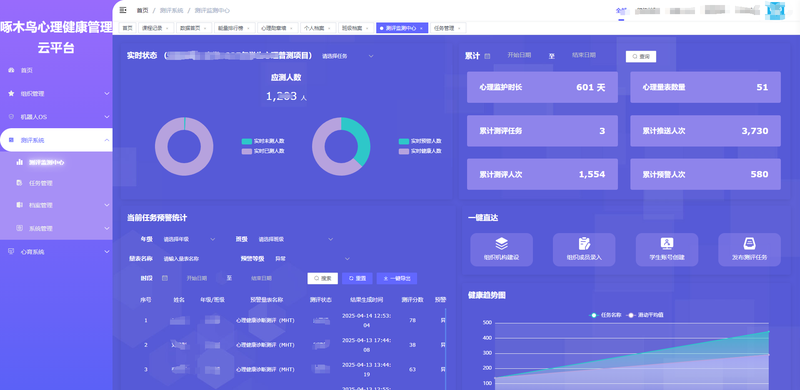Expand 组织管理 in the sidebar
Image resolution: width=800 pixels, height=390 pixels.
point(56,93)
